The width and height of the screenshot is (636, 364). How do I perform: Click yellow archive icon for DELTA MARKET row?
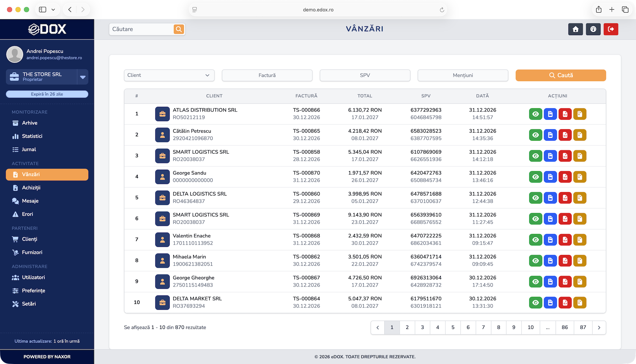580,302
